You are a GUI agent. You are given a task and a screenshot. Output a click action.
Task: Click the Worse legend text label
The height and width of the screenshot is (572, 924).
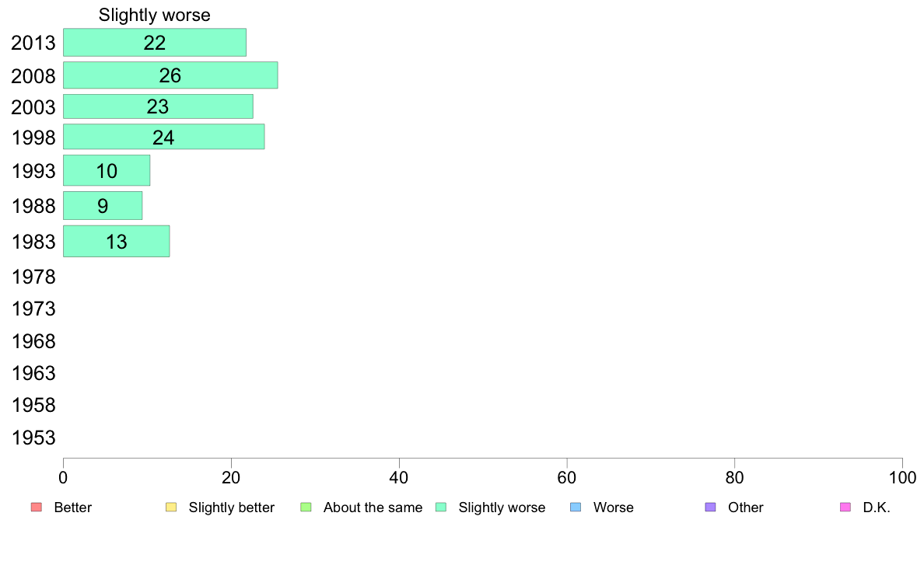tap(614, 507)
